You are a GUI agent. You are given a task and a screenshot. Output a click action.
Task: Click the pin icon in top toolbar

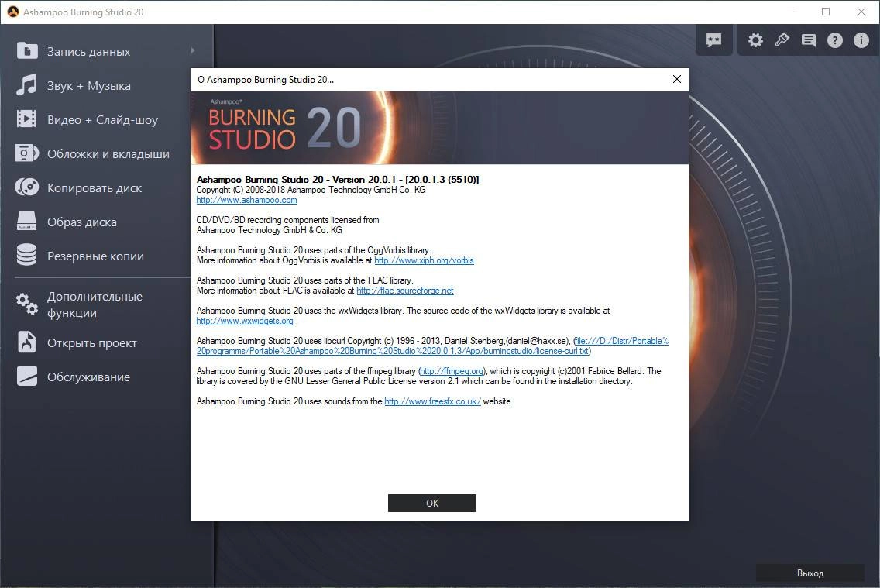coord(782,40)
